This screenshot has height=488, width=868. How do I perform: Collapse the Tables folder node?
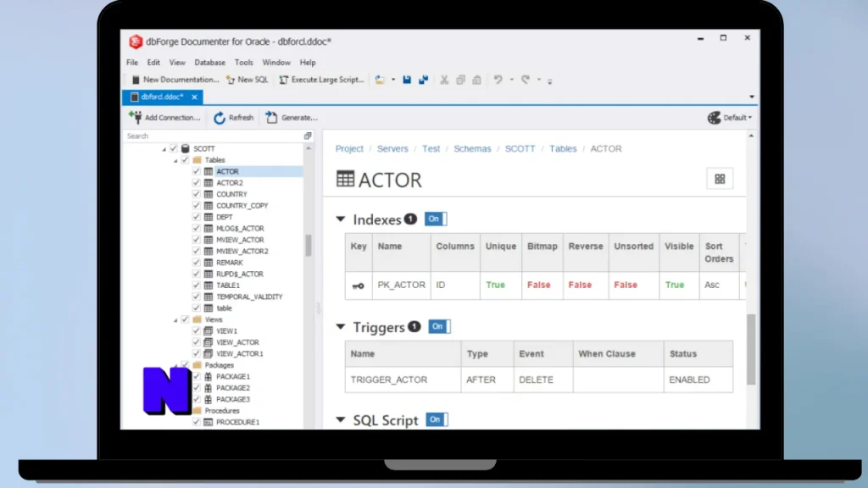(x=175, y=160)
